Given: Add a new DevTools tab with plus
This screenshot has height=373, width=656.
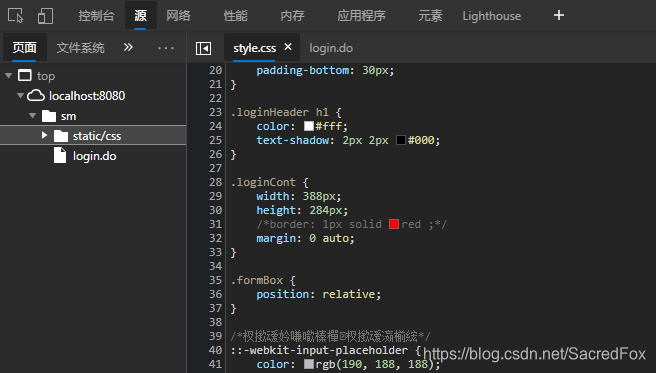Looking at the screenshot, I should pyautogui.click(x=559, y=15).
